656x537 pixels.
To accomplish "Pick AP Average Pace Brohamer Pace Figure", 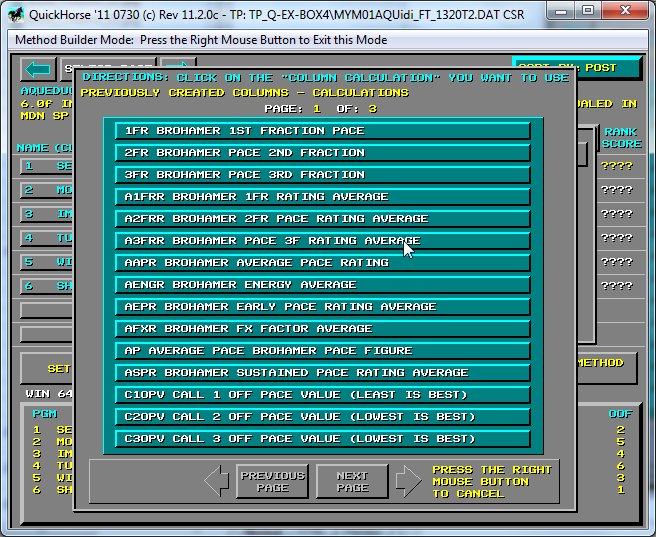I will pos(322,351).
